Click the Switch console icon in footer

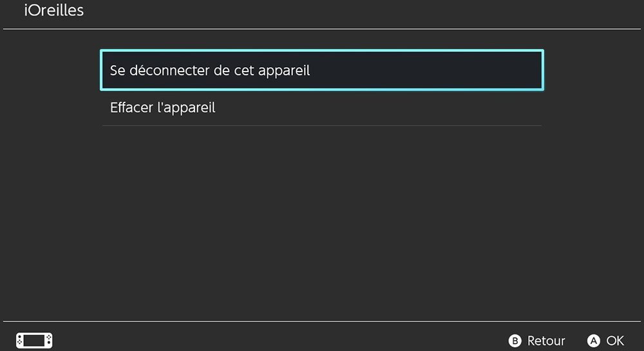(34, 341)
